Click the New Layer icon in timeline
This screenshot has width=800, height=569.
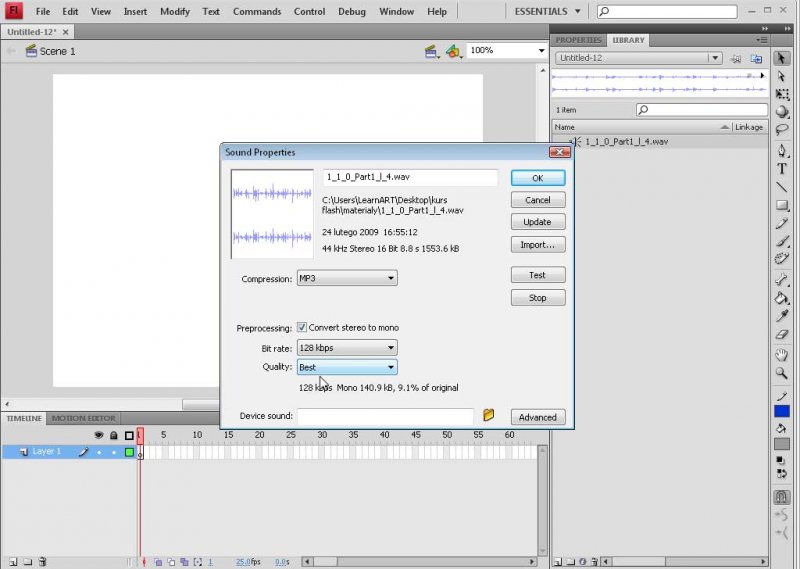click(13, 562)
